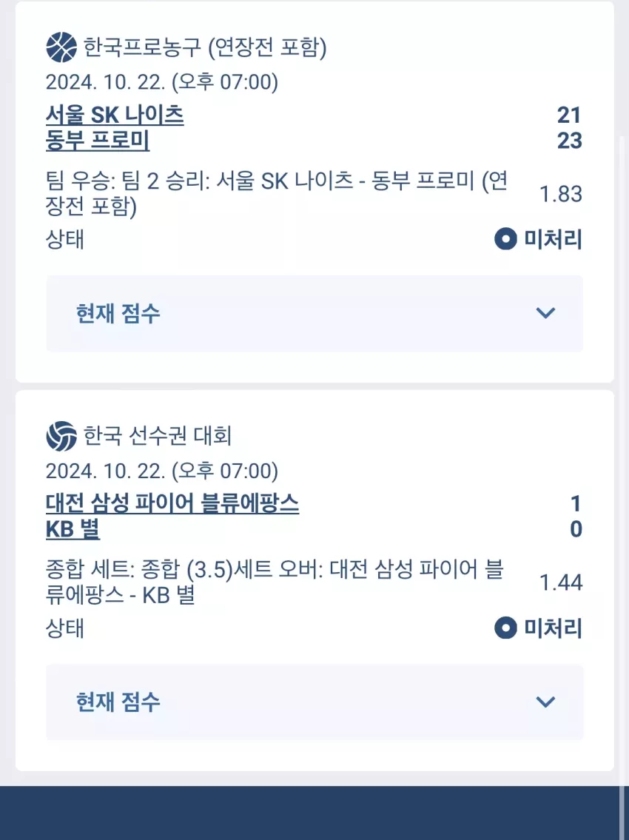Open the KB 별 team link
The image size is (629, 840).
click(x=73, y=529)
